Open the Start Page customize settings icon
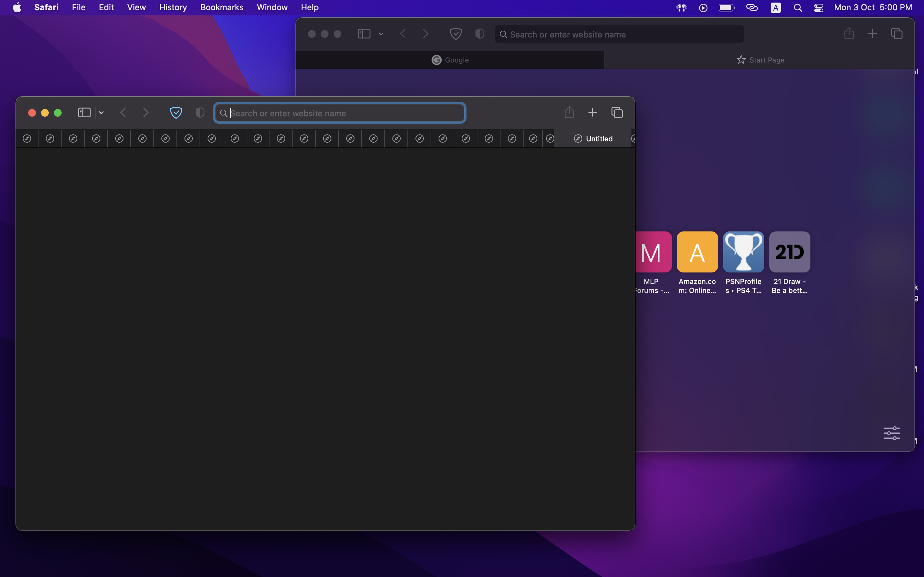The image size is (924, 577). point(892,433)
